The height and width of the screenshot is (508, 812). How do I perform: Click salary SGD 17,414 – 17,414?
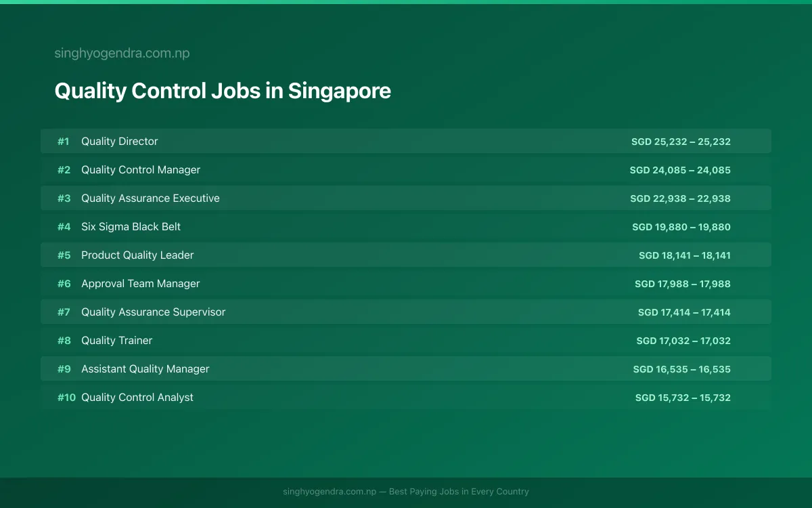click(x=684, y=312)
